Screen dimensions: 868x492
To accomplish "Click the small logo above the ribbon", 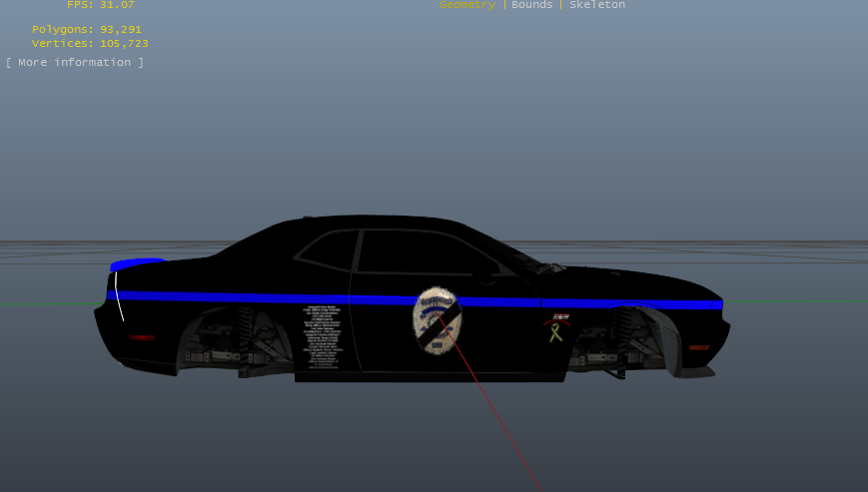I will (557, 317).
